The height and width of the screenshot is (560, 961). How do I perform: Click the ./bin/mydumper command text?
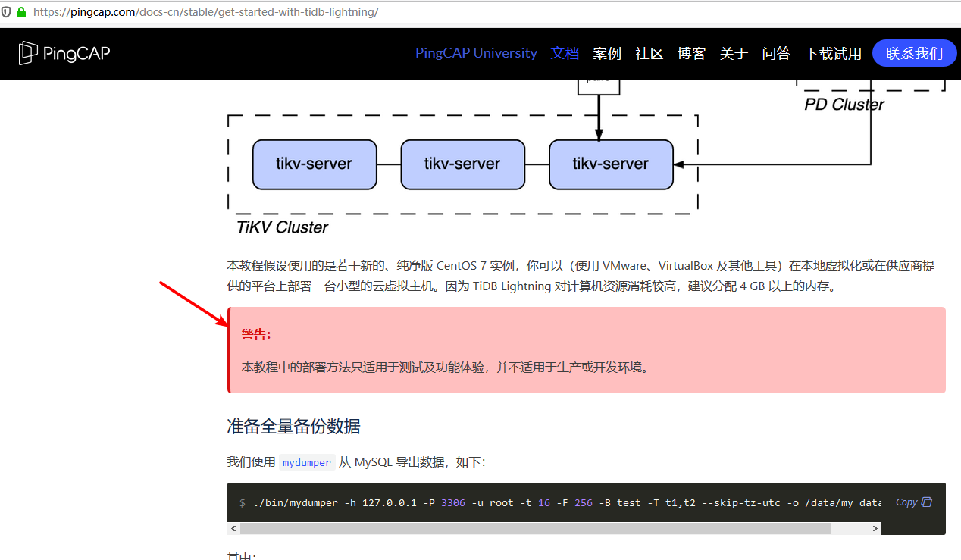(x=567, y=502)
